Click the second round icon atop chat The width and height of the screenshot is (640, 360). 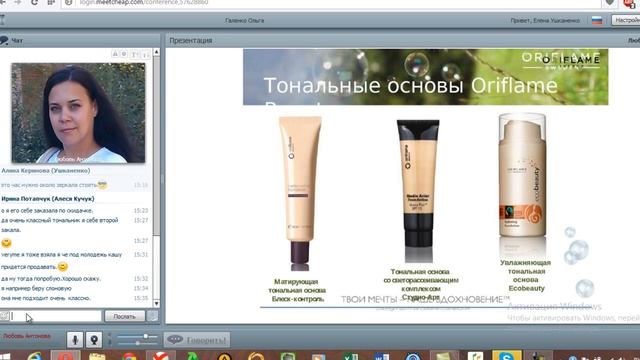click(x=124, y=54)
